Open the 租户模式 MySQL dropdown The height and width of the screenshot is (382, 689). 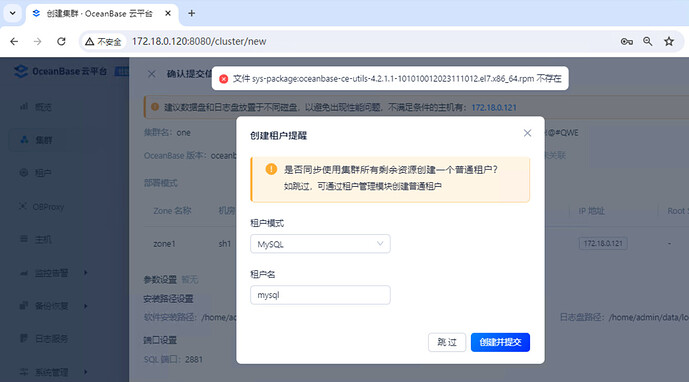pos(320,244)
